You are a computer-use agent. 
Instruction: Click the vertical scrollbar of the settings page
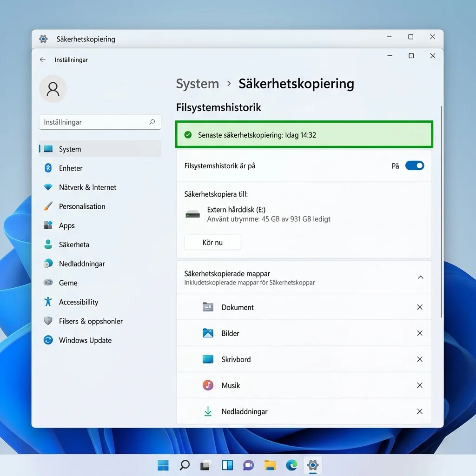tap(441, 212)
